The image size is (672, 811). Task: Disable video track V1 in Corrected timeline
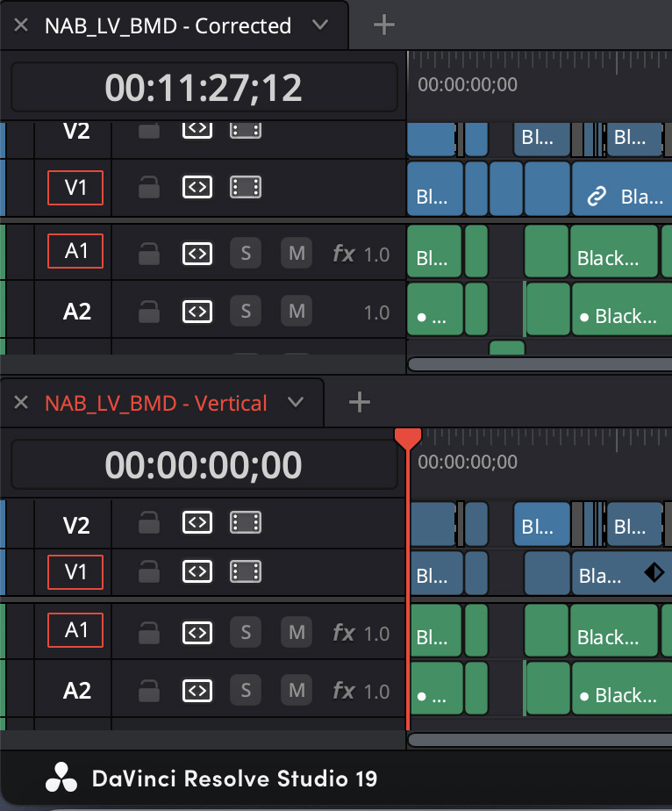tap(245, 187)
